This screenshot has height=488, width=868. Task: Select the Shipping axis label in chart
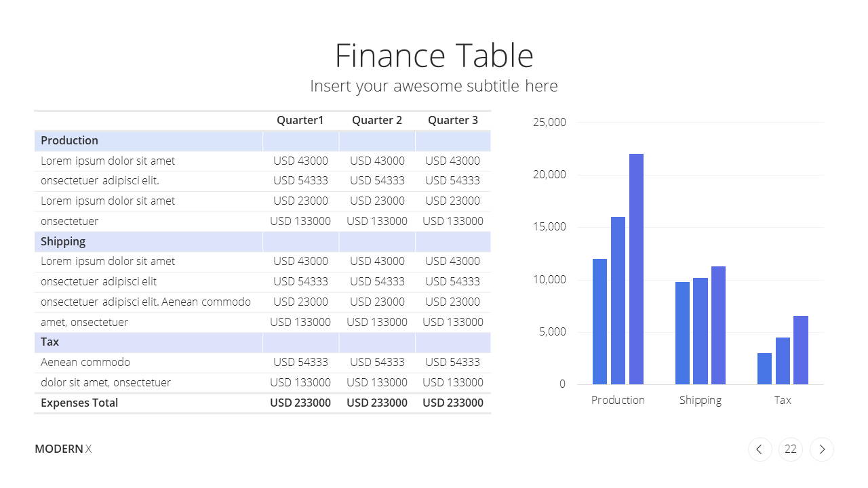coord(701,400)
